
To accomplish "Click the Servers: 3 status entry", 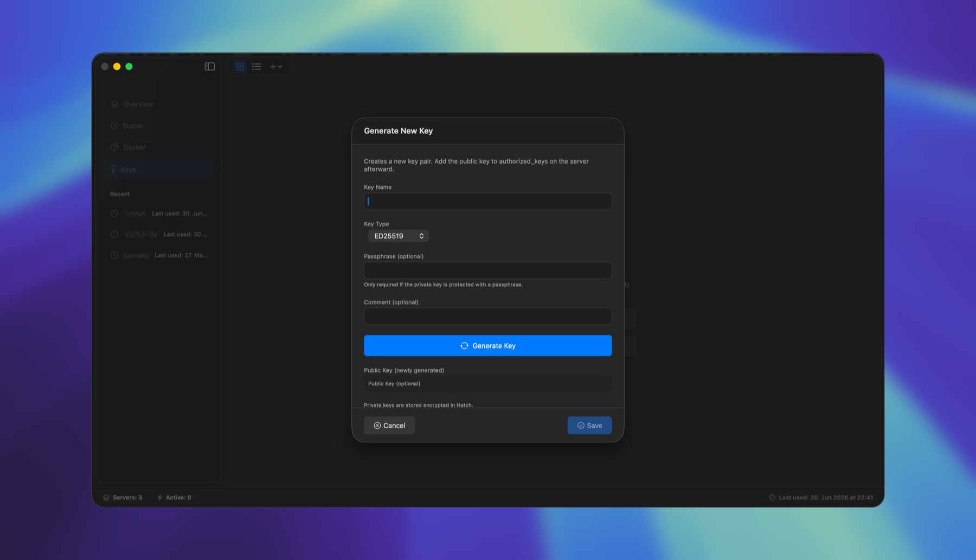I will 123,498.
